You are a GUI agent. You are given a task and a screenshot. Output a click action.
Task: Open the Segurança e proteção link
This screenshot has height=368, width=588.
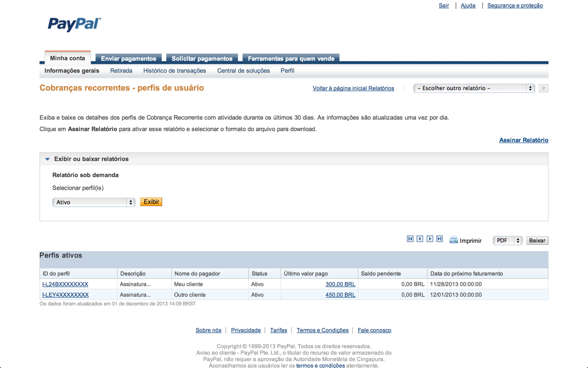click(x=515, y=5)
